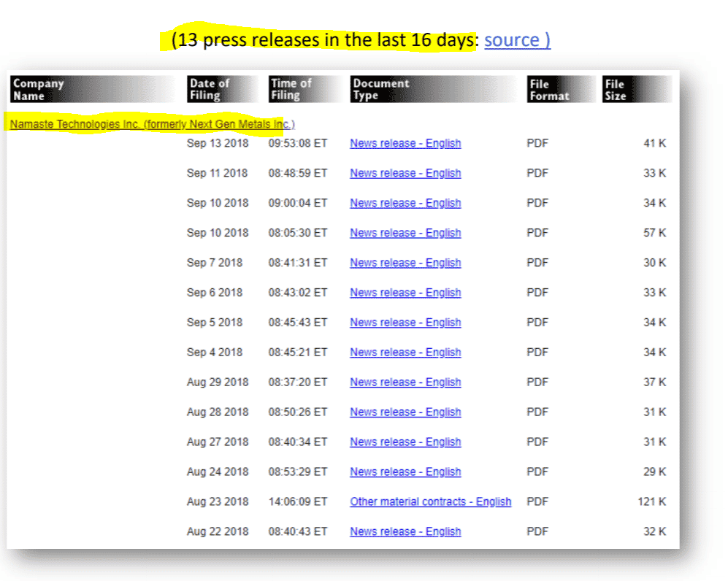
Task: Click the "File Size" column header
Action: [637, 89]
